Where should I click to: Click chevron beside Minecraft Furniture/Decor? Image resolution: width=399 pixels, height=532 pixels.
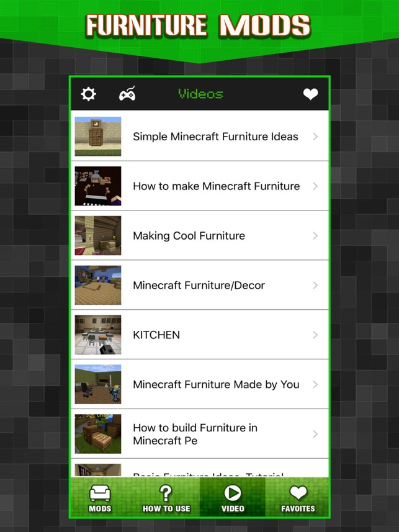pos(315,285)
